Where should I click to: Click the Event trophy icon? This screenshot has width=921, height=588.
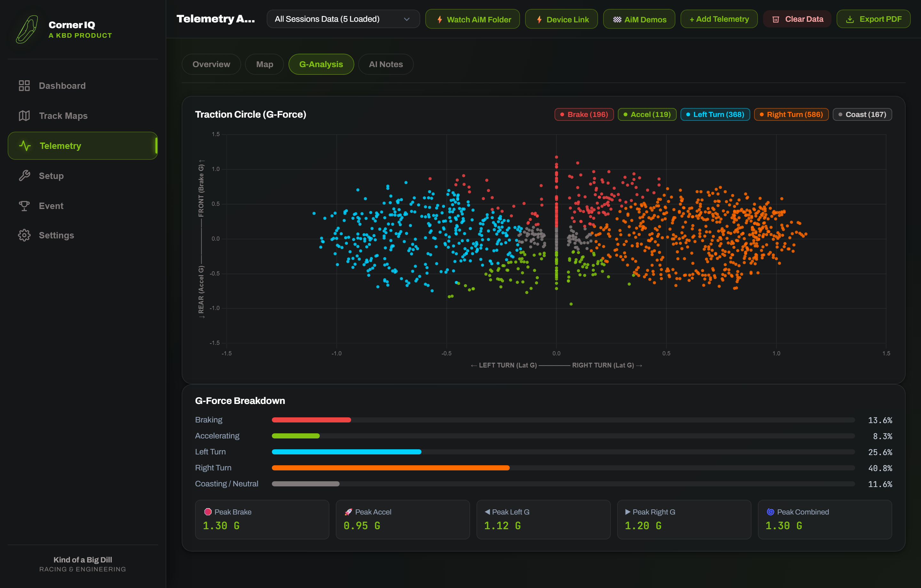pos(24,206)
